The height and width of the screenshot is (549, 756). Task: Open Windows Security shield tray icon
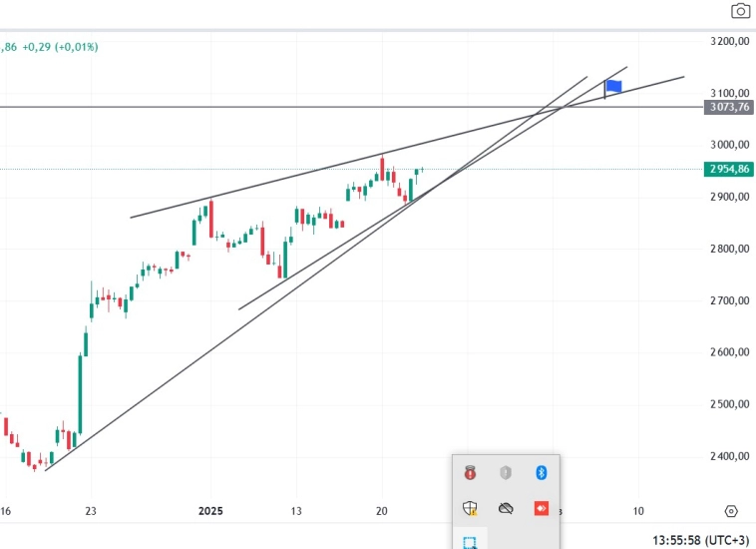tap(470, 508)
